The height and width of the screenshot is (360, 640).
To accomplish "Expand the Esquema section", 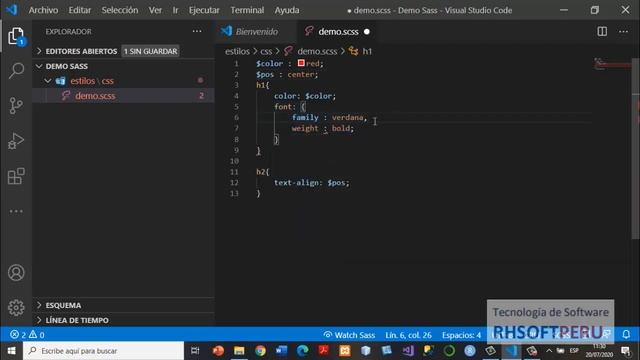I will pyautogui.click(x=63, y=305).
